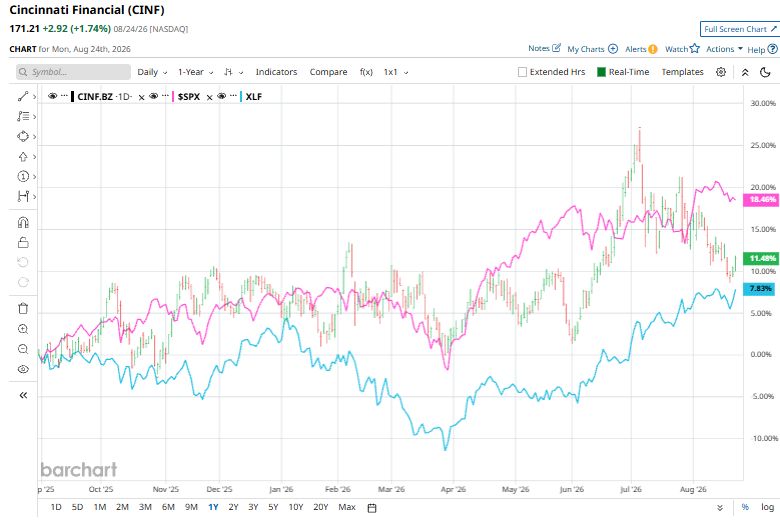Viewport: 780px width, 522px height.
Task: Choose the shapes drawing tool
Action: click(x=23, y=136)
